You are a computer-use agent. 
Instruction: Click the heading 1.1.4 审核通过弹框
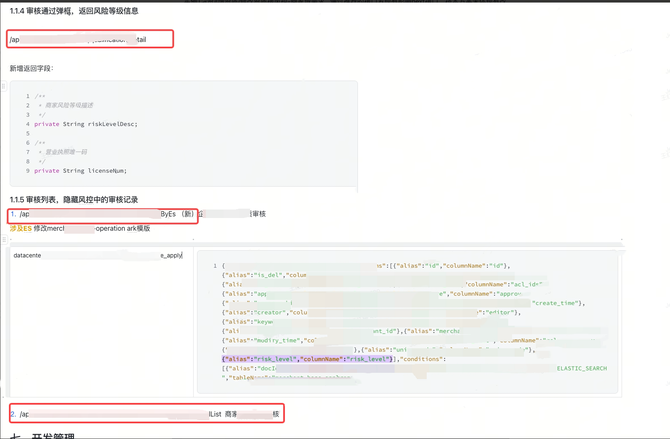pos(74,11)
